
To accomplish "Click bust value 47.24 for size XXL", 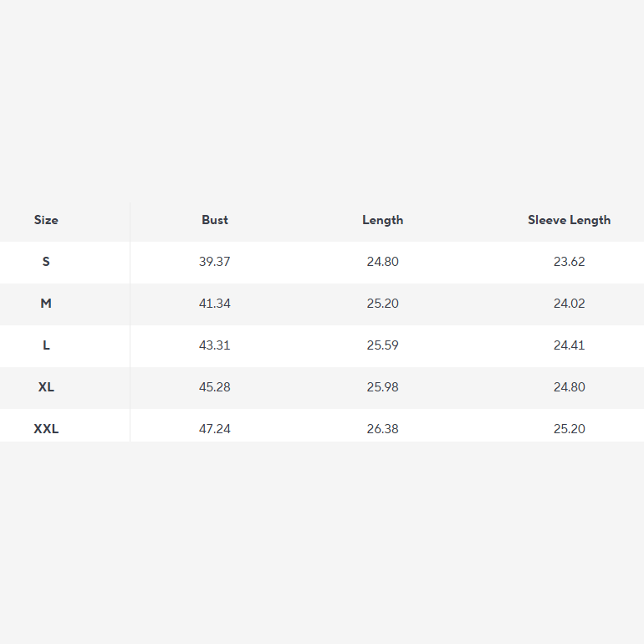I will coord(215,429).
